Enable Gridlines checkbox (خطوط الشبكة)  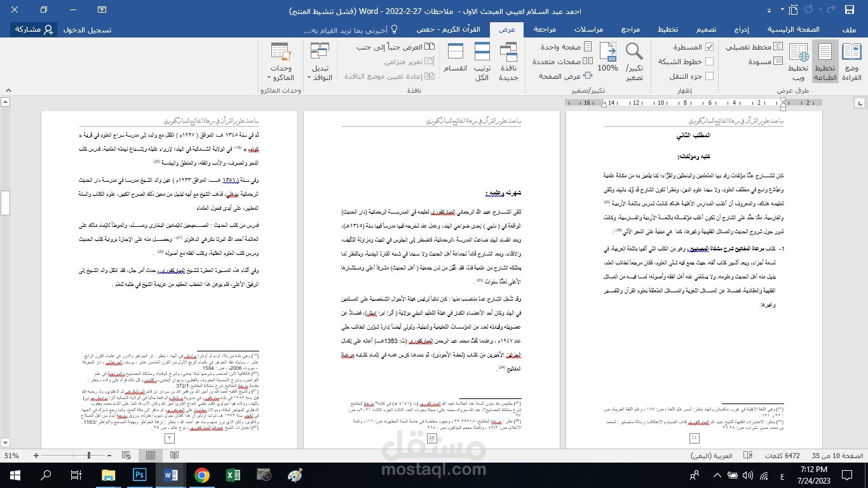tap(710, 62)
